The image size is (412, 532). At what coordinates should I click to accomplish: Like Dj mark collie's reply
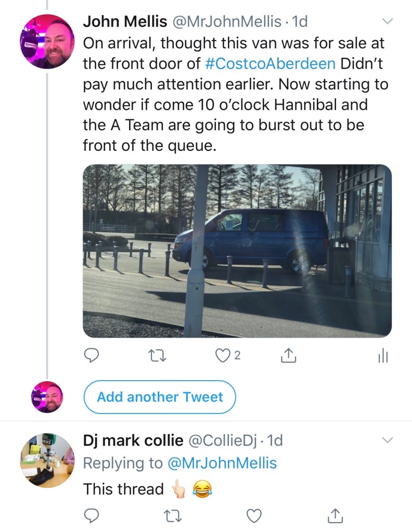pyautogui.click(x=253, y=516)
